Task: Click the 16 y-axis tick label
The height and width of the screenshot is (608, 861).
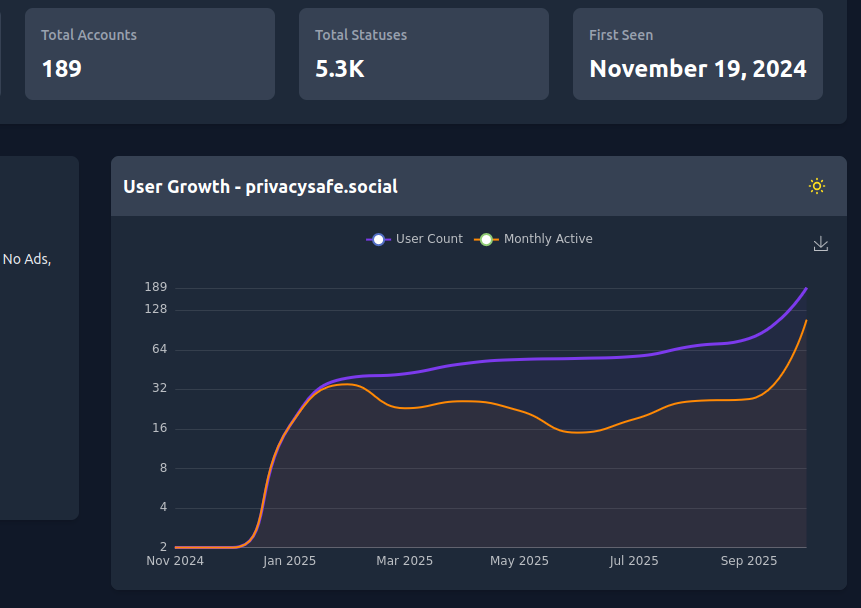Action: coord(159,429)
